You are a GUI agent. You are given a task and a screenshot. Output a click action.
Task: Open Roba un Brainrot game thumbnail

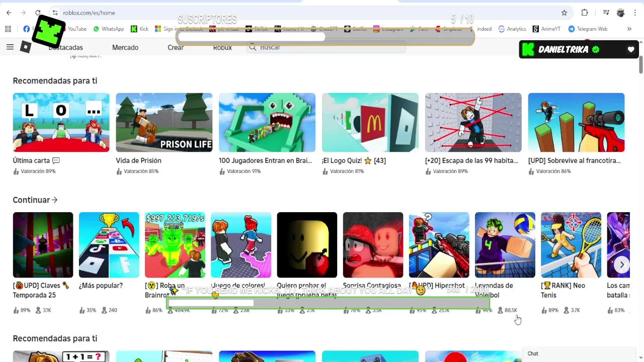click(x=175, y=245)
